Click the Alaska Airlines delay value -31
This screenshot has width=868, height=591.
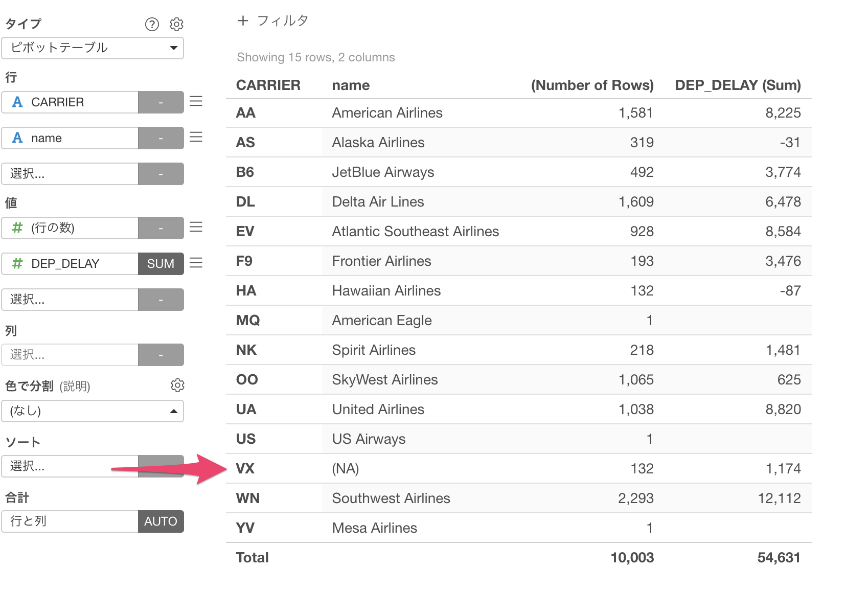pos(790,143)
